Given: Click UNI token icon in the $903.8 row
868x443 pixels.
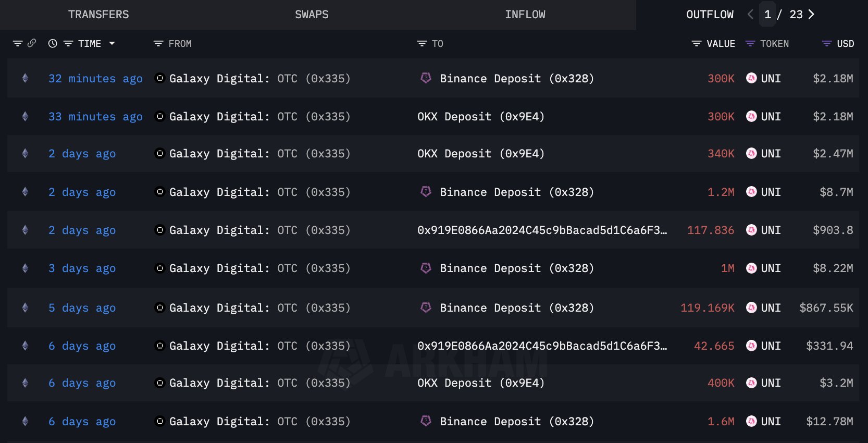Looking at the screenshot, I should click(751, 230).
